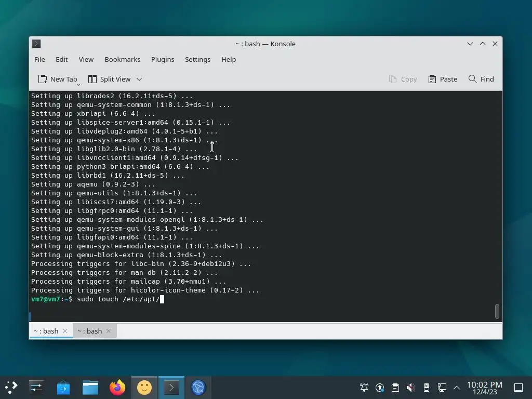The width and height of the screenshot is (532, 399).
Task: Click the Konsole window icon in the title bar
Action: [x=36, y=44]
